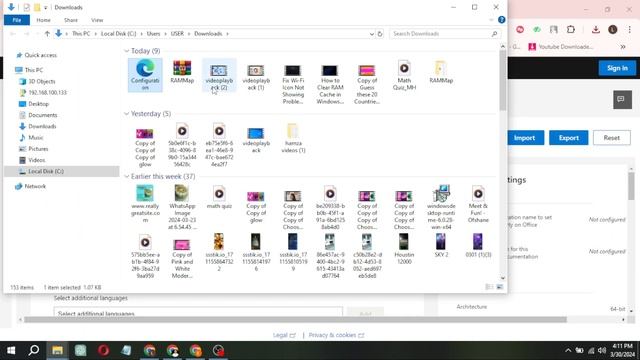Open Network in navigation pane

pyautogui.click(x=35, y=187)
